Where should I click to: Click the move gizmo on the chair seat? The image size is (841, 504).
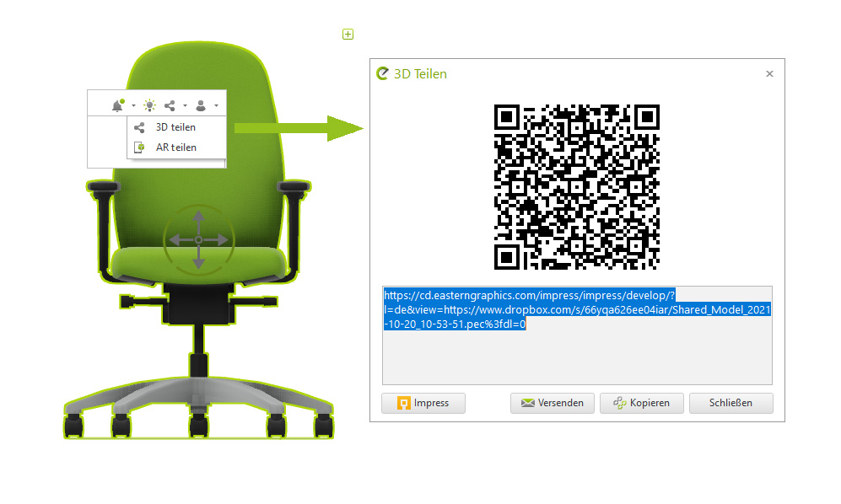198,239
